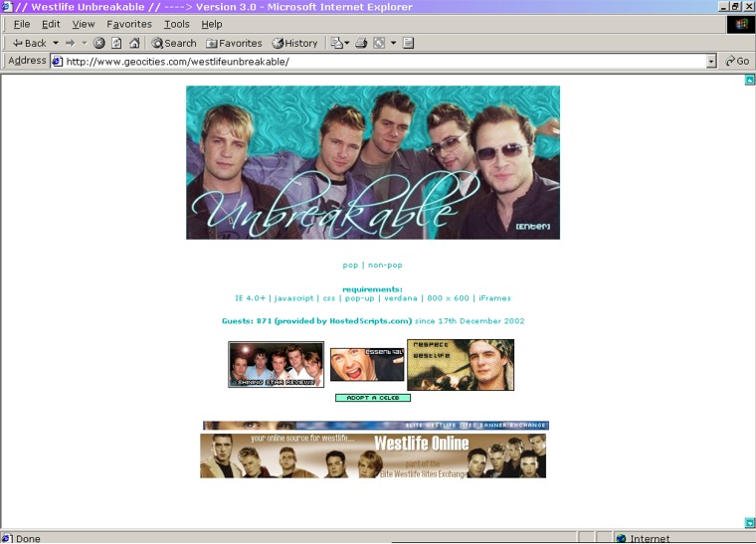This screenshot has height=544, width=756.
Task: Click the Print toolbar icon
Action: (361, 43)
